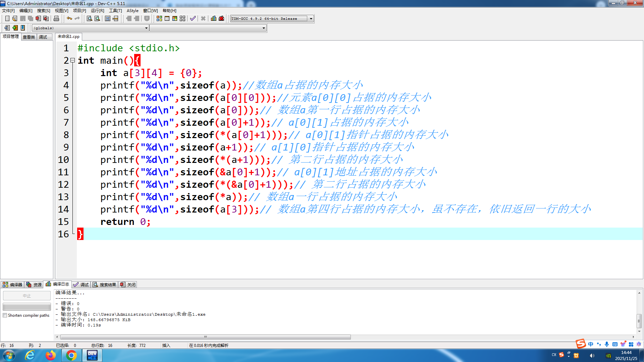The image size is (644, 362).
Task: Expand the (globals) scope dropdown
Action: tap(146, 28)
